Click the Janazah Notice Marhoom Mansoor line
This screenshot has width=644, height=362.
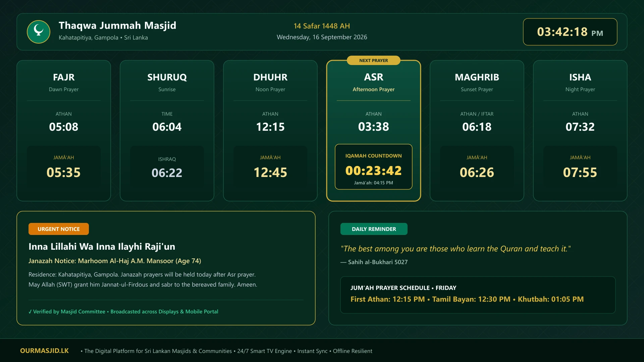click(x=115, y=261)
